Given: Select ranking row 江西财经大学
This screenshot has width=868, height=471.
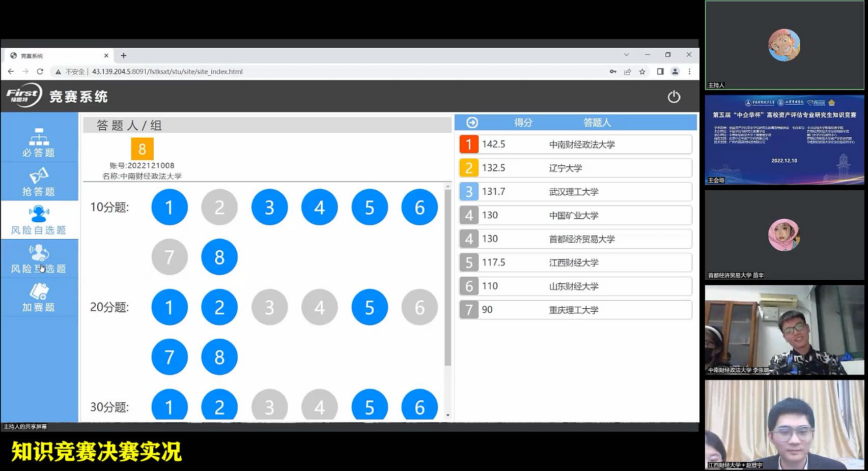Looking at the screenshot, I should pyautogui.click(x=575, y=262).
